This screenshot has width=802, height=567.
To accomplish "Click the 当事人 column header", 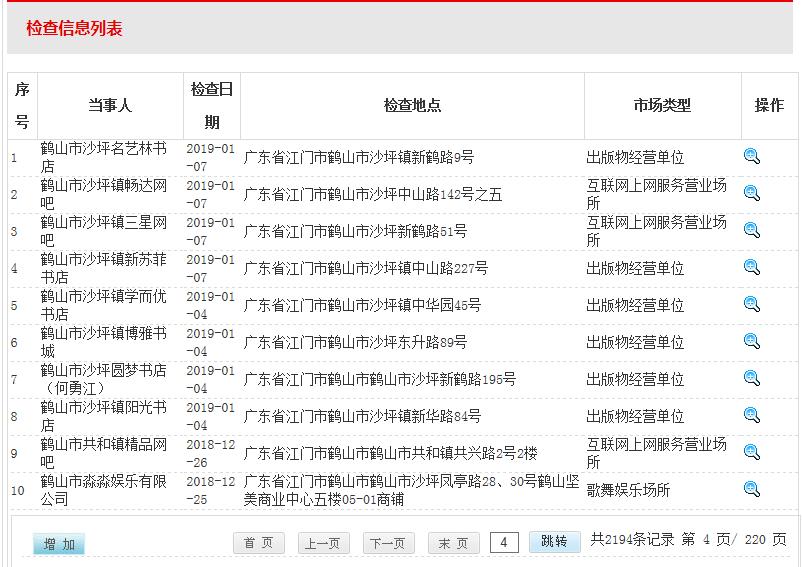I will [x=110, y=105].
